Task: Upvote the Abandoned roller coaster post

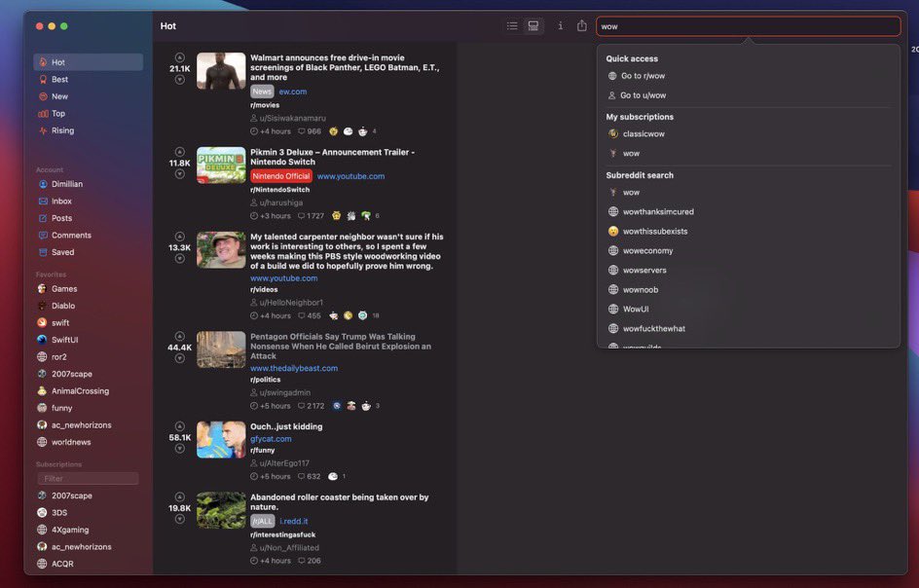Action: tap(180, 496)
